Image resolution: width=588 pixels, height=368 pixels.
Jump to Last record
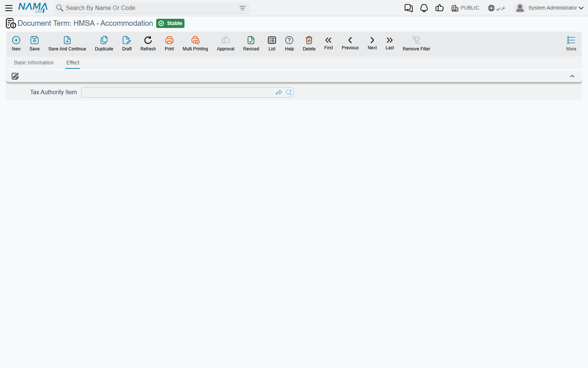390,43
